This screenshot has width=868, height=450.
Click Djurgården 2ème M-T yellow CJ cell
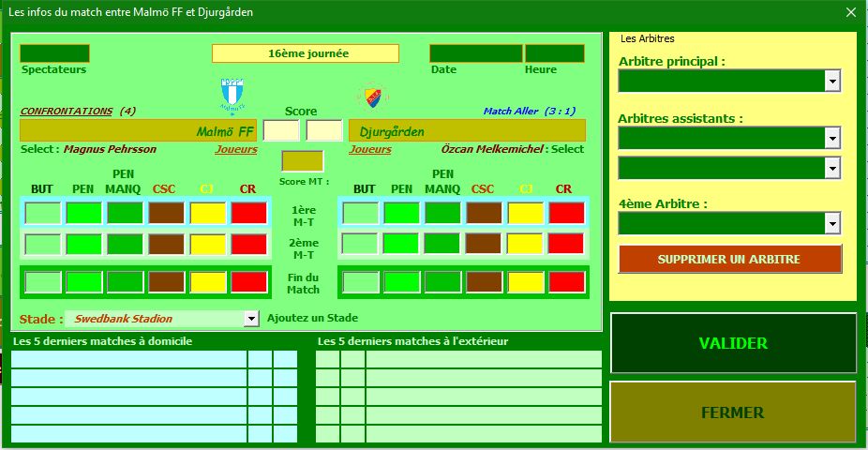(525, 245)
